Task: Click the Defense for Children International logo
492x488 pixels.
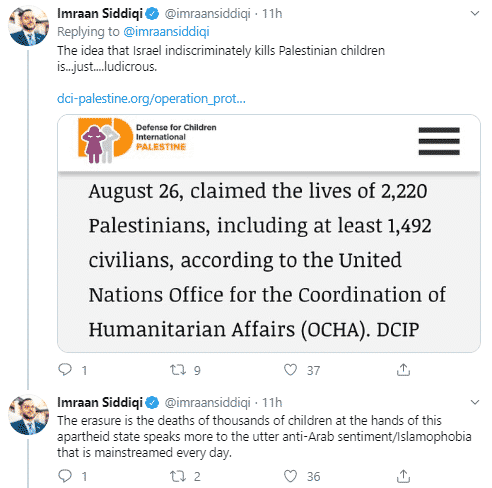Action: tap(147, 140)
